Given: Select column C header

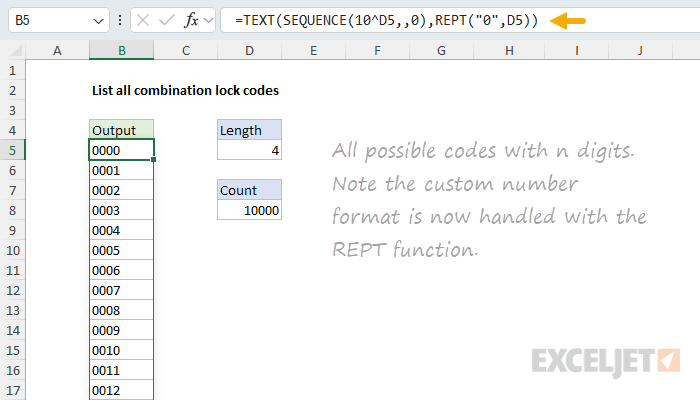Looking at the screenshot, I should click(x=186, y=50).
